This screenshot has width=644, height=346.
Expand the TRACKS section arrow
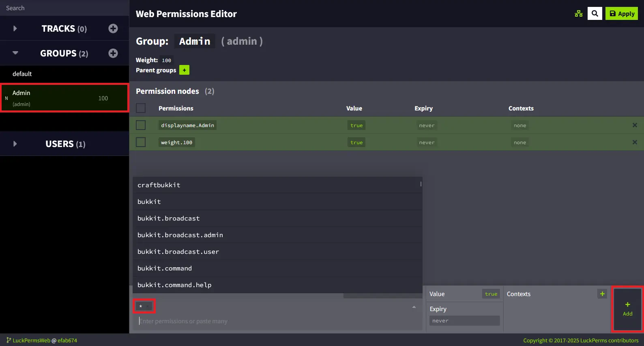click(x=15, y=28)
